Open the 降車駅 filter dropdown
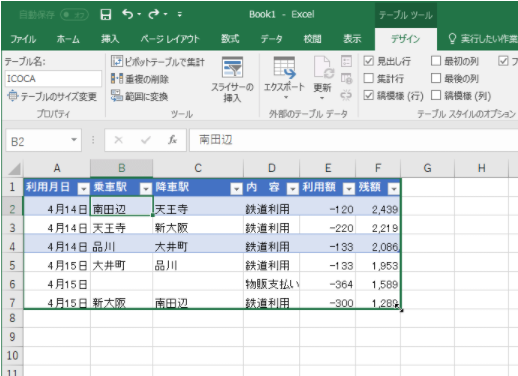The width and height of the screenshot is (518, 376). click(x=236, y=189)
